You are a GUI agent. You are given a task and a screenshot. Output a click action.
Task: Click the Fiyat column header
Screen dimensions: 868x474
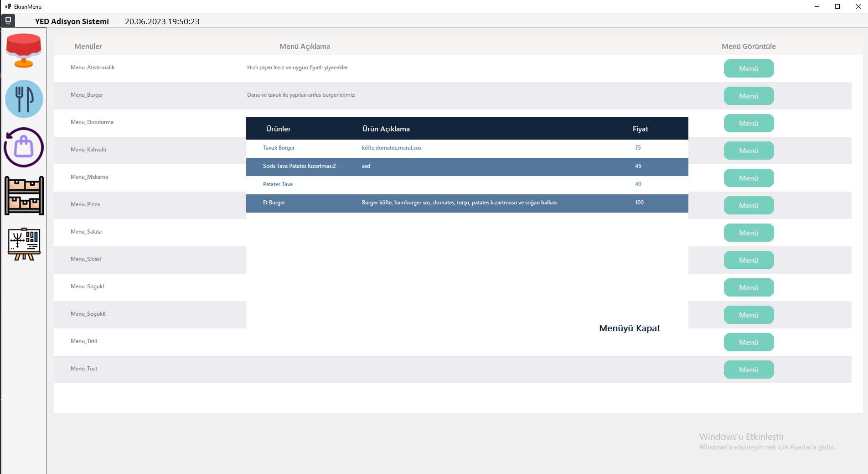click(x=640, y=129)
